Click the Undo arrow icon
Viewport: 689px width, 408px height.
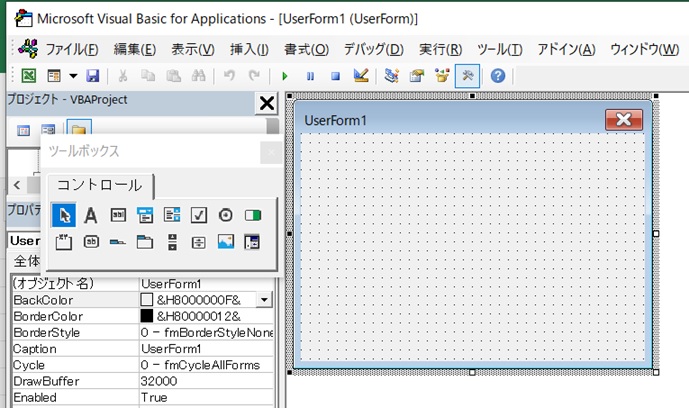point(229,76)
